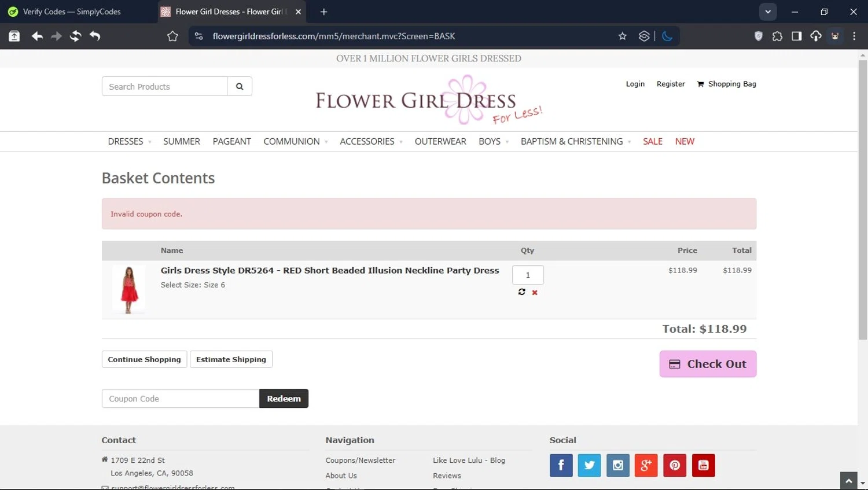The width and height of the screenshot is (868, 490).
Task: Click the Search Products field
Action: click(164, 86)
